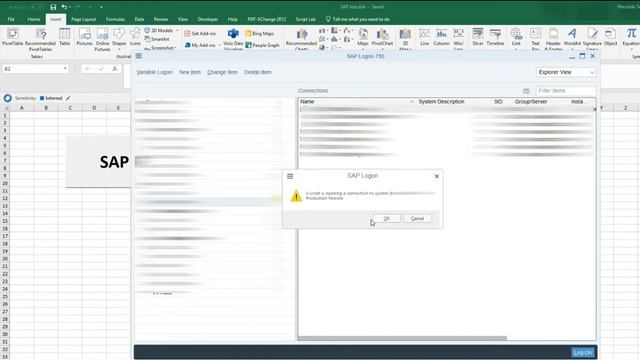Undo the last Excel action

point(64,7)
